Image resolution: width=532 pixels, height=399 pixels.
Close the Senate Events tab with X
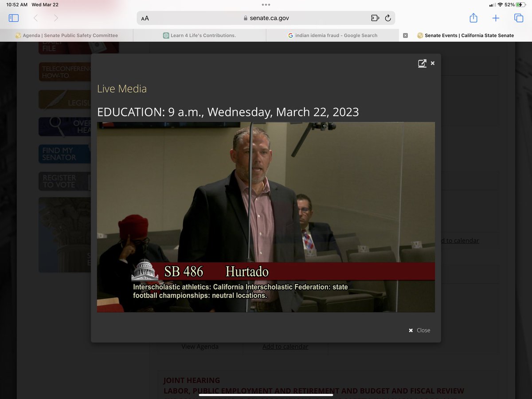(405, 36)
